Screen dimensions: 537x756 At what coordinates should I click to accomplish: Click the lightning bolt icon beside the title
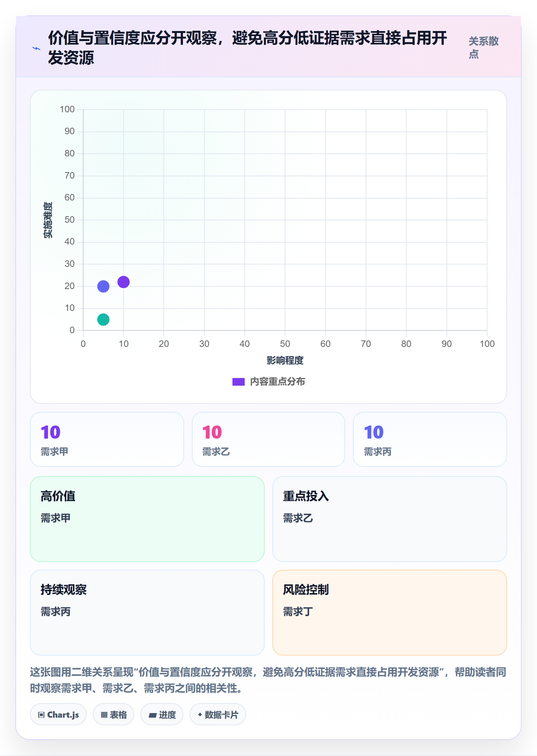click(36, 48)
